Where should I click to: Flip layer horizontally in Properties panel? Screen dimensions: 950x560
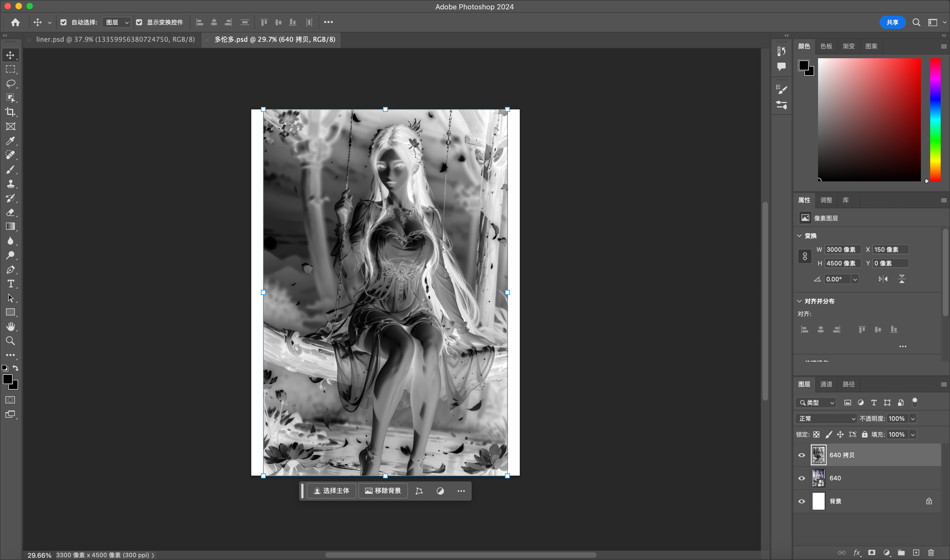point(883,279)
